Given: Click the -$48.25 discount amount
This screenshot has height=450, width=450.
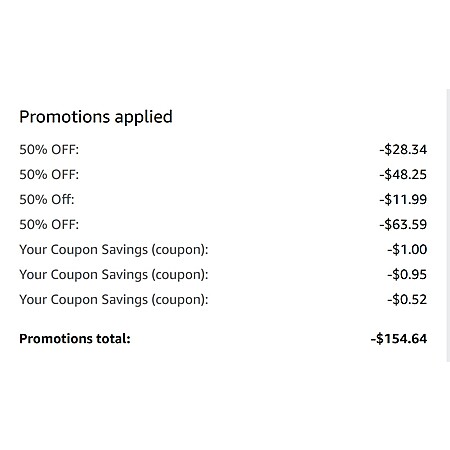Looking at the screenshot, I should coord(403,174).
